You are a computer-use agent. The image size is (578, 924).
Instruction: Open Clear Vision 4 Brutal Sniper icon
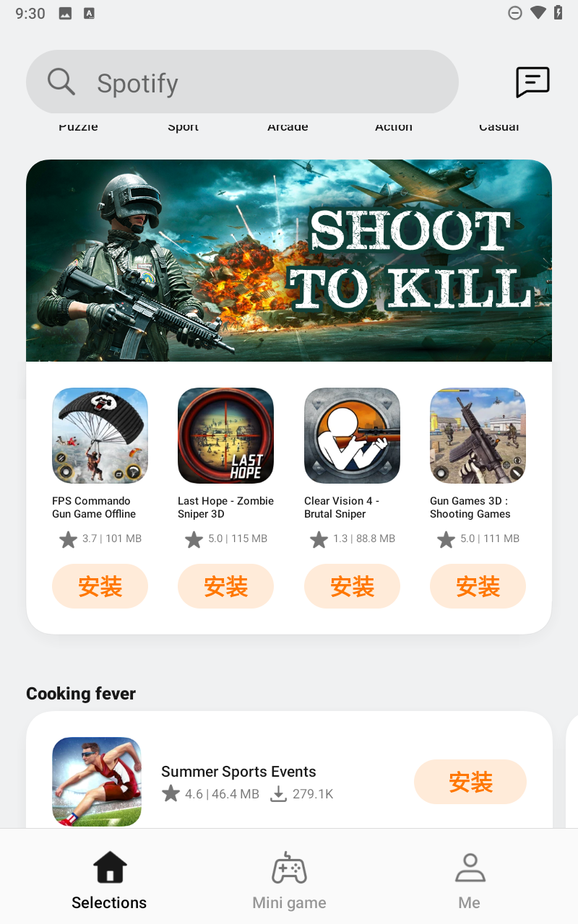point(352,435)
